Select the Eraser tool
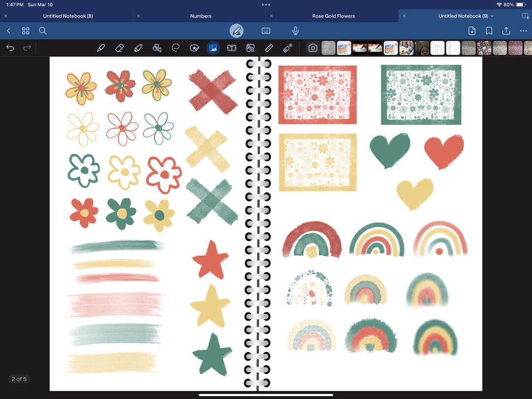The height and width of the screenshot is (399, 532). click(x=120, y=48)
